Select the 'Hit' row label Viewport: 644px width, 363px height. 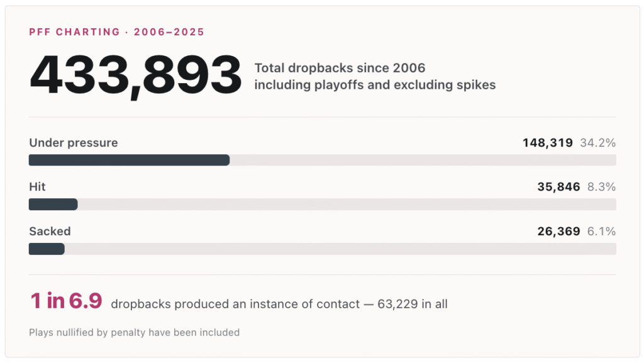click(37, 187)
